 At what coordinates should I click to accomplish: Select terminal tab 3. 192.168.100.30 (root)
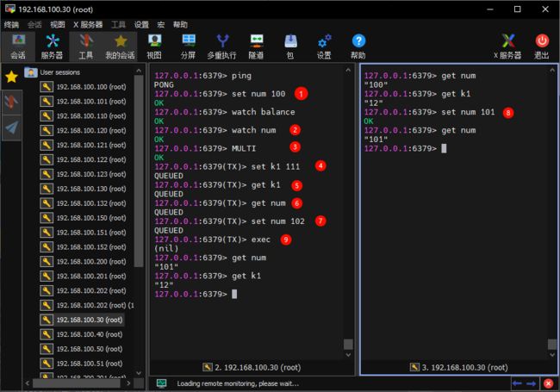[459, 367]
